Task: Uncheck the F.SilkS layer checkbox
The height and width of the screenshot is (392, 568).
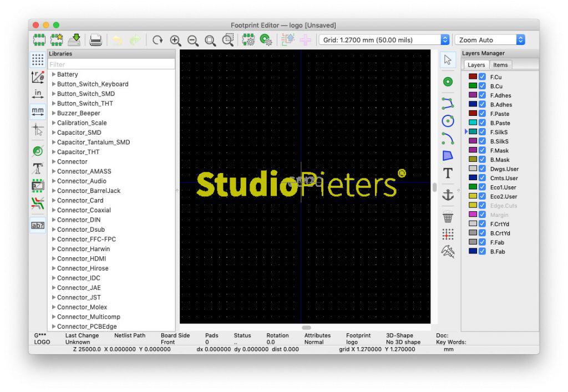Action: [x=482, y=132]
